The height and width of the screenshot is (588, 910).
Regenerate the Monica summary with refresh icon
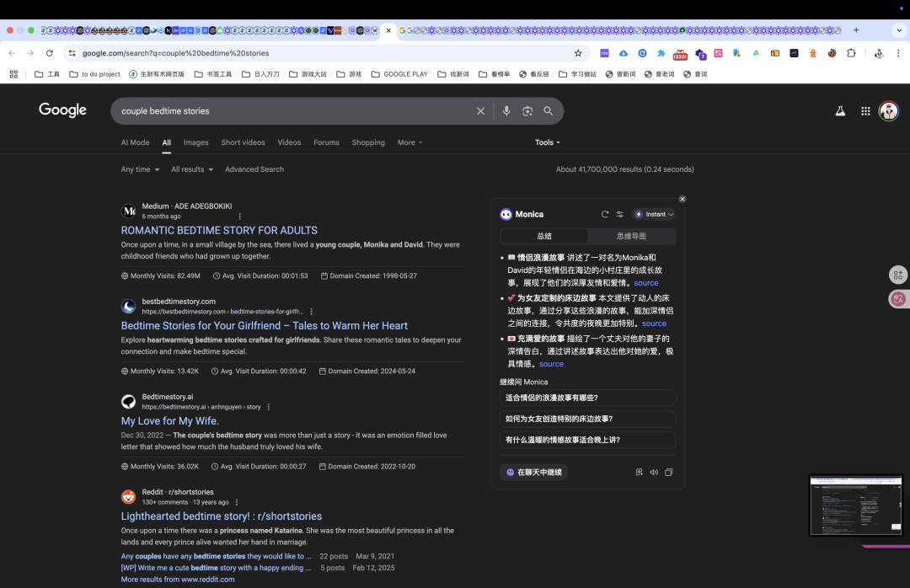point(605,214)
